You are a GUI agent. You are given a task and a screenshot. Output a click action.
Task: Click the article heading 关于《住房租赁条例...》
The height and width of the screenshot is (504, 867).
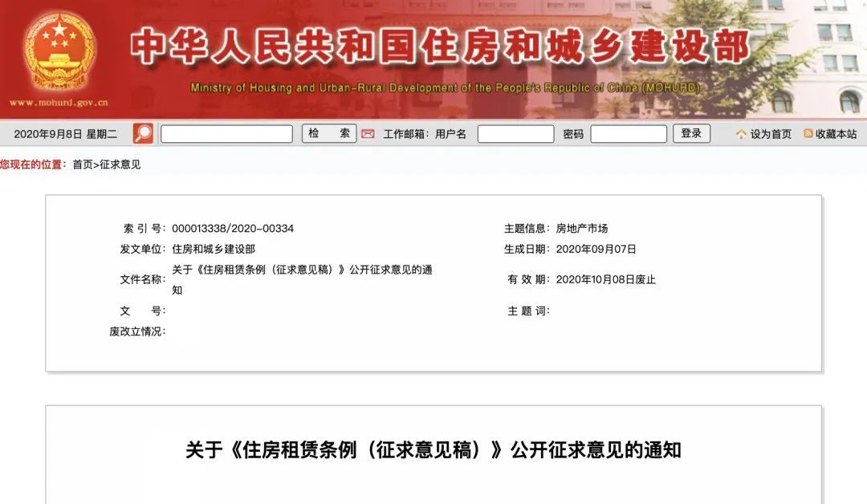433,450
